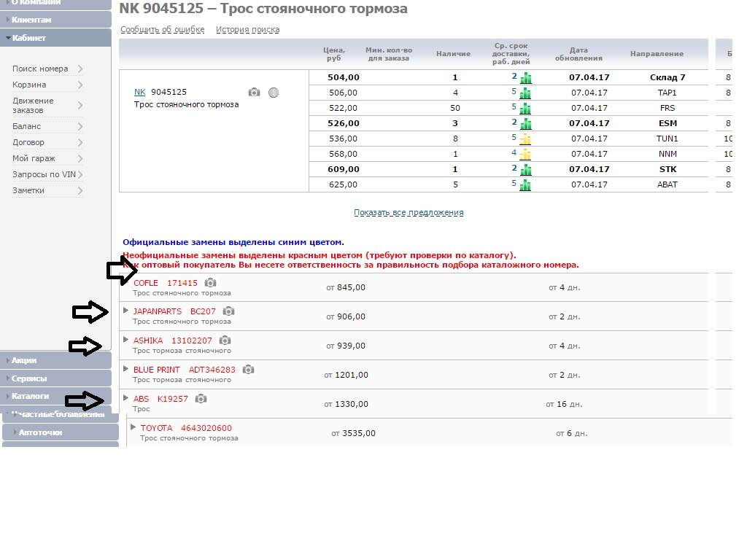Select the NK brand link in table

point(139,92)
